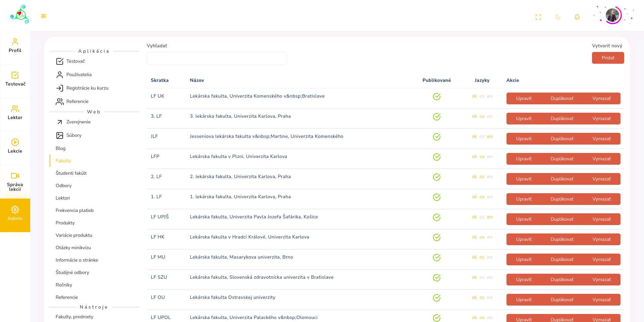Toggle published check for LF UK row
644x322 pixels.
437,97
